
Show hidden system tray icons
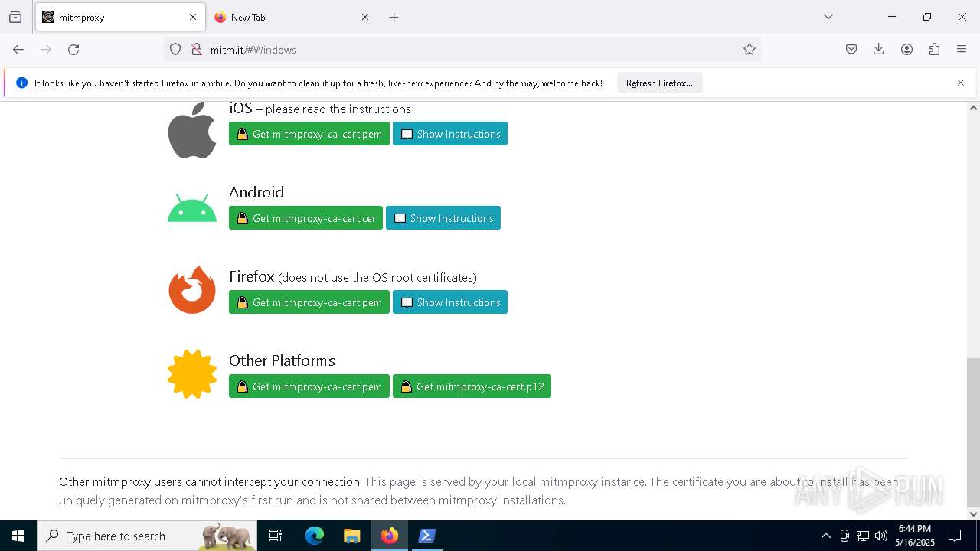pyautogui.click(x=825, y=536)
